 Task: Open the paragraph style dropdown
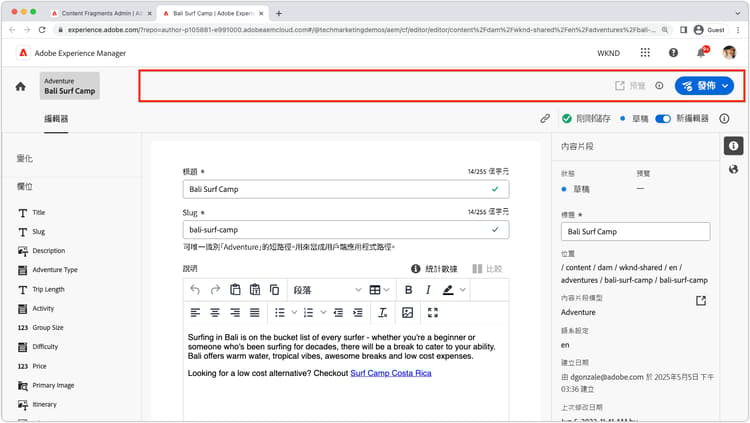click(327, 289)
